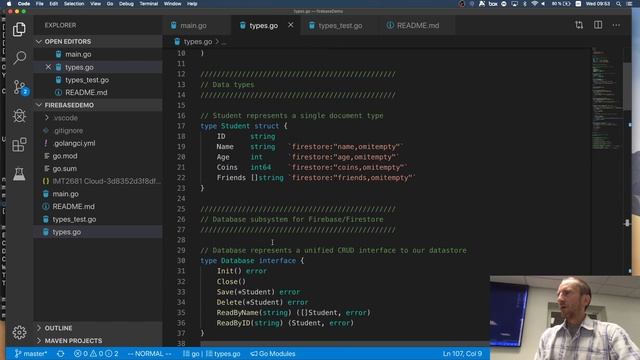This screenshot has height=360, width=640.
Task: Open the Search view in activity bar
Action: [x=19, y=58]
